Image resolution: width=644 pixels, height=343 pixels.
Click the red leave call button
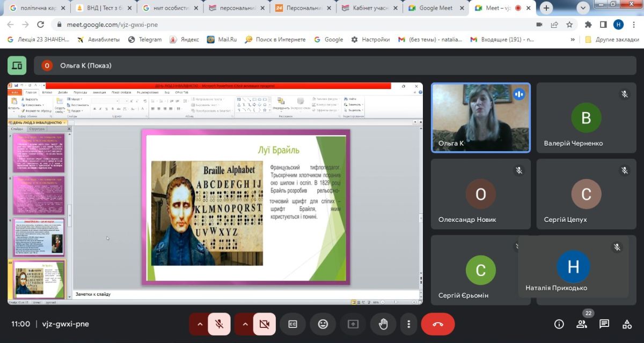(437, 324)
